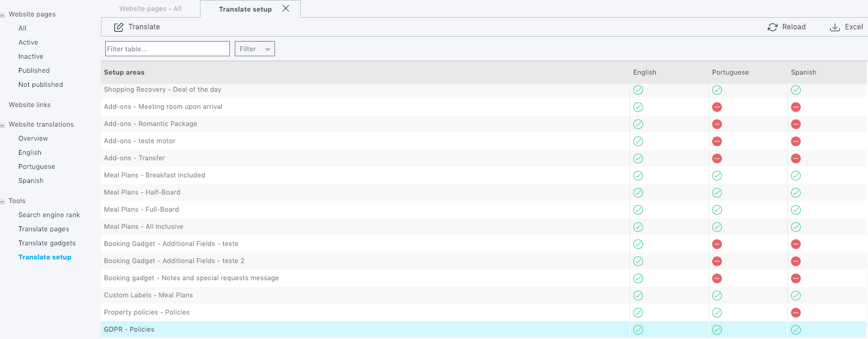This screenshot has width=868, height=339.
Task: Open Inactive website pages
Action: 31,56
